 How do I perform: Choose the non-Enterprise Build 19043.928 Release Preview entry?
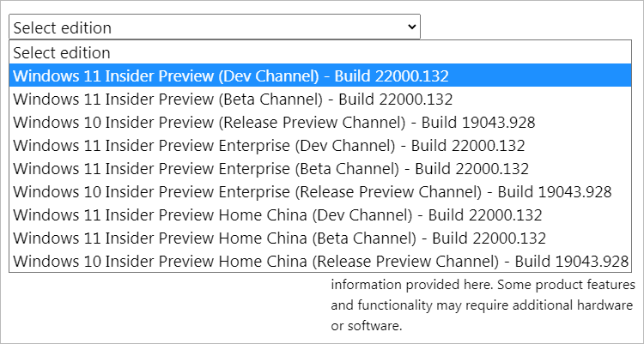click(320, 122)
